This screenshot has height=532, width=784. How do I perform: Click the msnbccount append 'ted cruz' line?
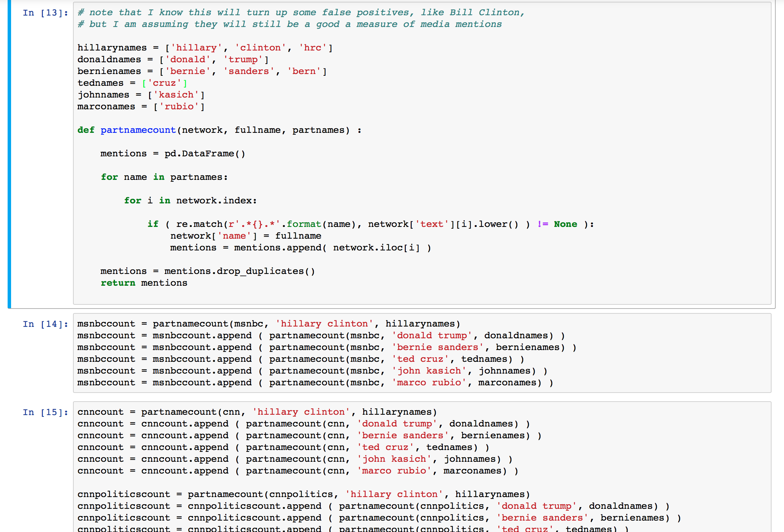coord(301,359)
